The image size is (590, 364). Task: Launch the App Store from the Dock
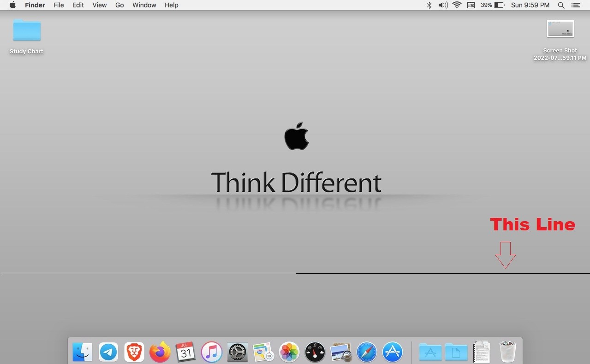point(393,352)
